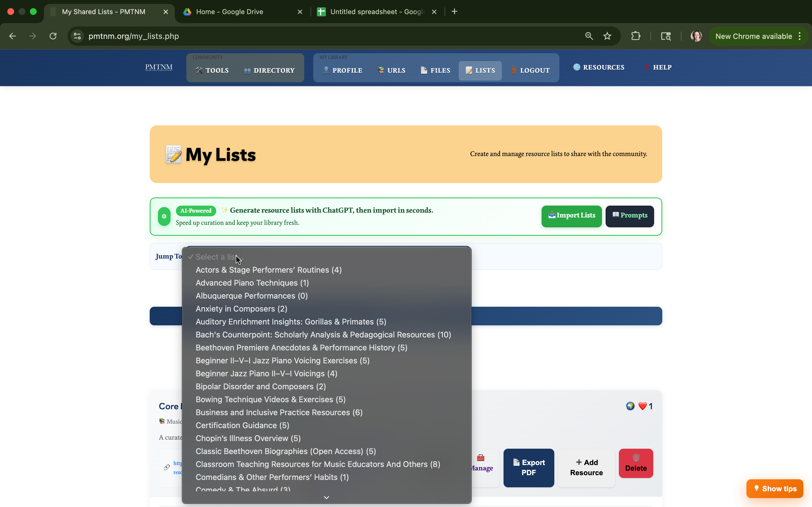Click the Import Lists button

(x=572, y=215)
